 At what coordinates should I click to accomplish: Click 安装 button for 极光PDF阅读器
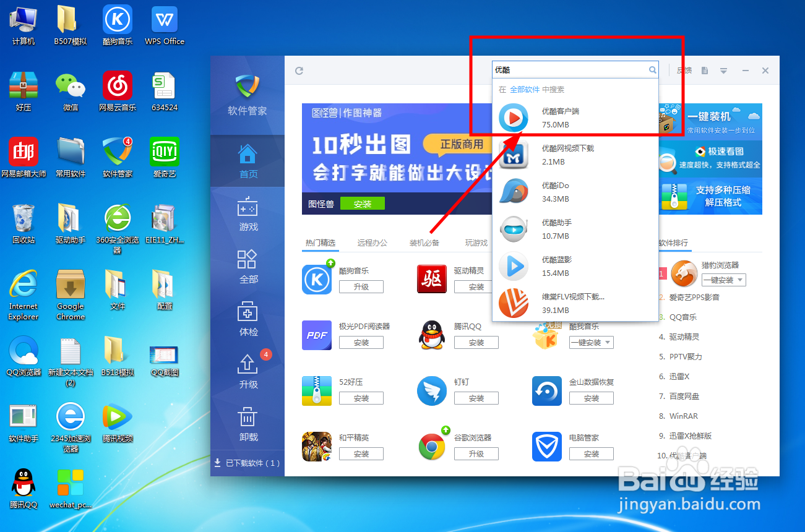click(x=361, y=343)
